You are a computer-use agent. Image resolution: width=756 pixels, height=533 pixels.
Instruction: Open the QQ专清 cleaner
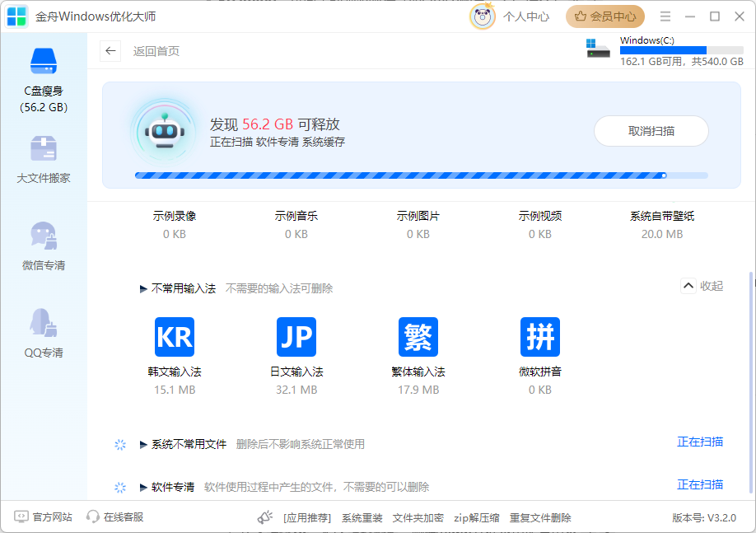coord(44,333)
